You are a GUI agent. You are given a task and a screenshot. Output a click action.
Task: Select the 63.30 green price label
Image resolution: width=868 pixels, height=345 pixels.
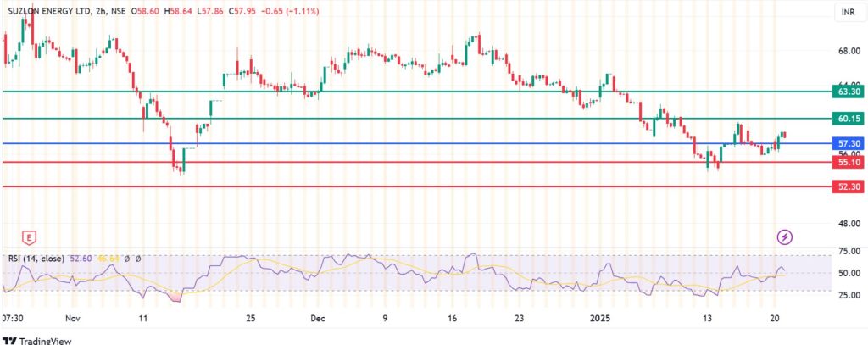pyautogui.click(x=849, y=92)
